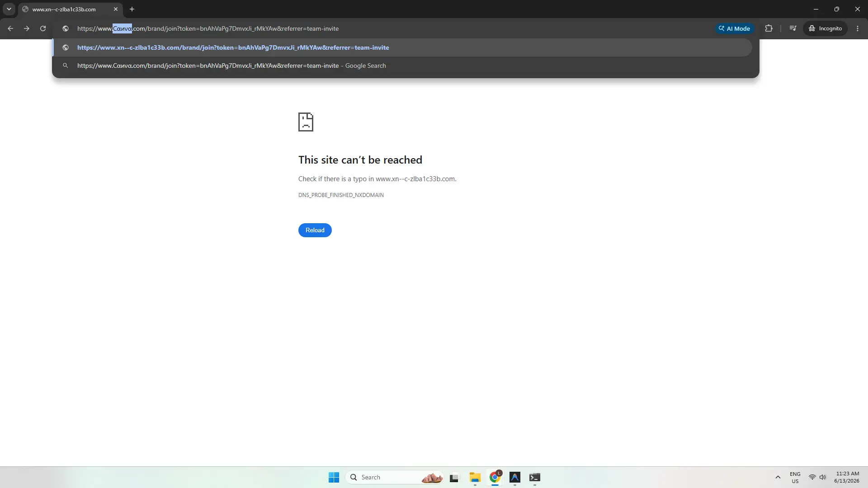Choose the Google Search suggestion row

(402, 66)
